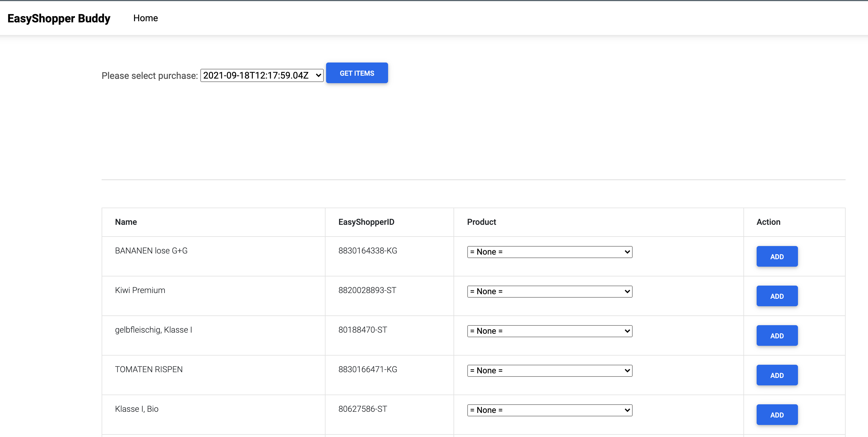This screenshot has width=868, height=437.
Task: Add the Kiwi Premium item
Action: pos(777,296)
